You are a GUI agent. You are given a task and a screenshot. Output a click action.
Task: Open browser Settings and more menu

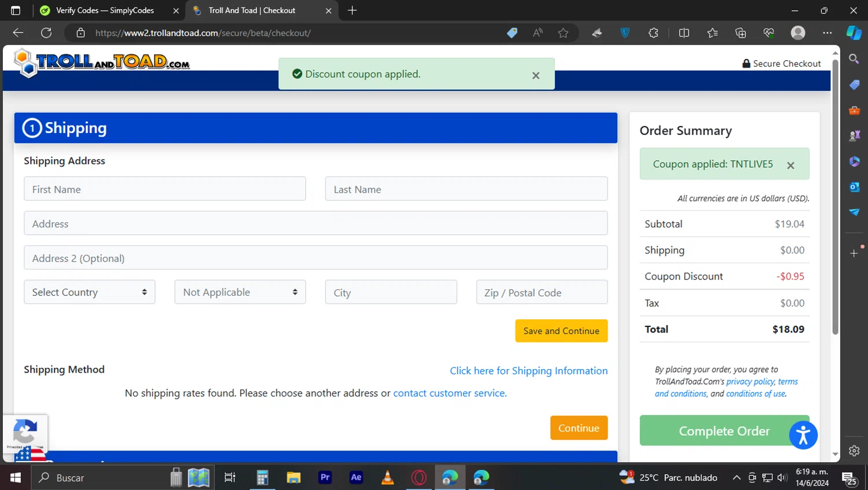tap(827, 33)
